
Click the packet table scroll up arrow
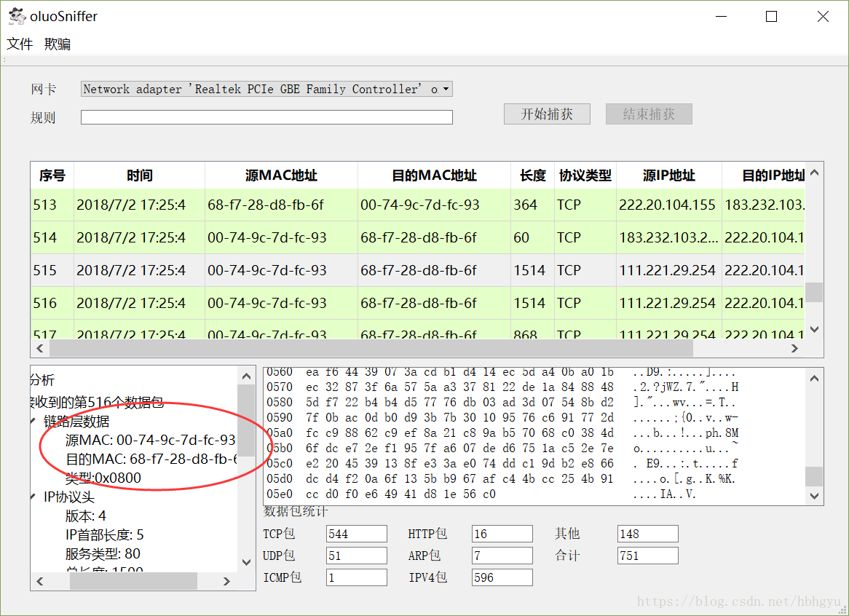(x=814, y=173)
